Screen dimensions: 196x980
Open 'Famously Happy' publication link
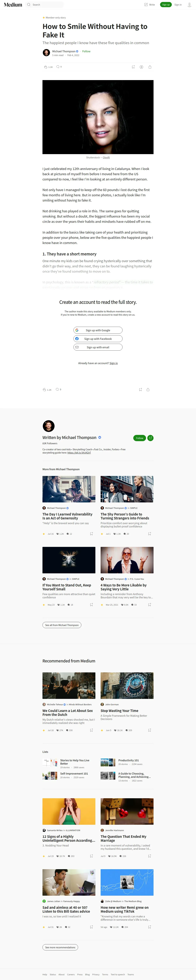[71, 901]
